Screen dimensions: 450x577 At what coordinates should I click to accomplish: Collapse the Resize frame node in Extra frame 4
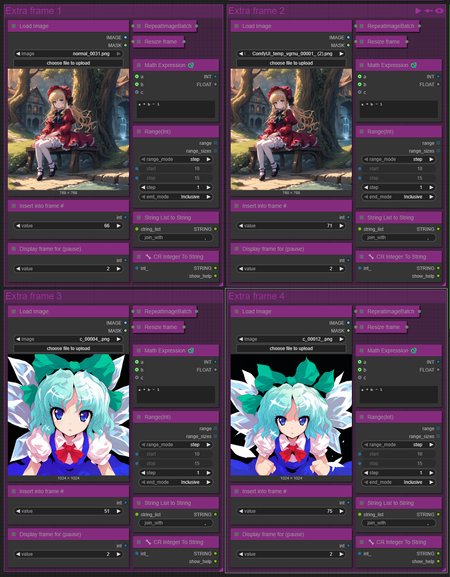pyautogui.click(x=362, y=327)
